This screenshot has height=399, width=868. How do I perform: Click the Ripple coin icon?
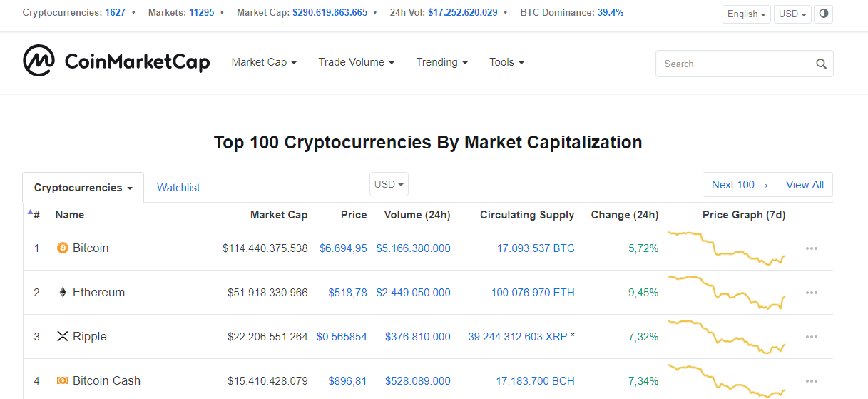pyautogui.click(x=63, y=337)
